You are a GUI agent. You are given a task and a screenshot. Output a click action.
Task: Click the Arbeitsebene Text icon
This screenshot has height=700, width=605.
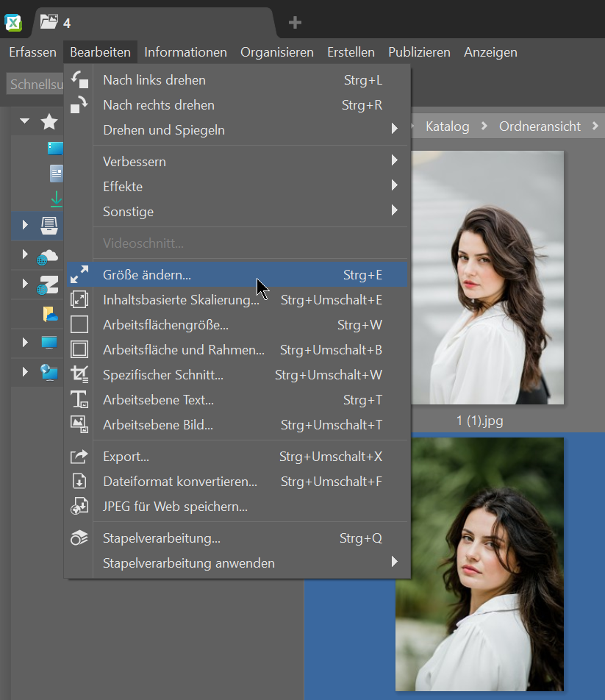(79, 400)
